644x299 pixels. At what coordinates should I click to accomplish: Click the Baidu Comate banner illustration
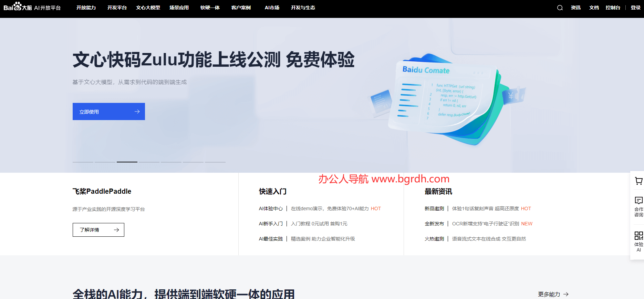point(448,100)
